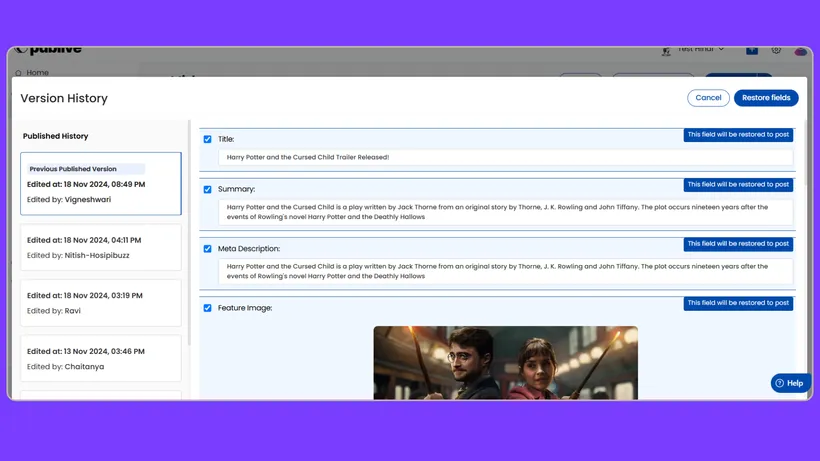Click the Feature Image restore notice badge
The image size is (820, 461).
[738, 303]
